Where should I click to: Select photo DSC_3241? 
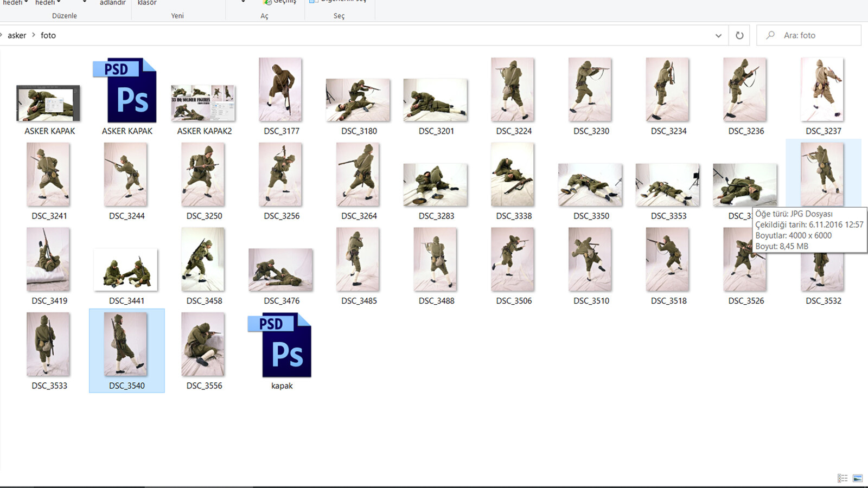click(x=48, y=175)
